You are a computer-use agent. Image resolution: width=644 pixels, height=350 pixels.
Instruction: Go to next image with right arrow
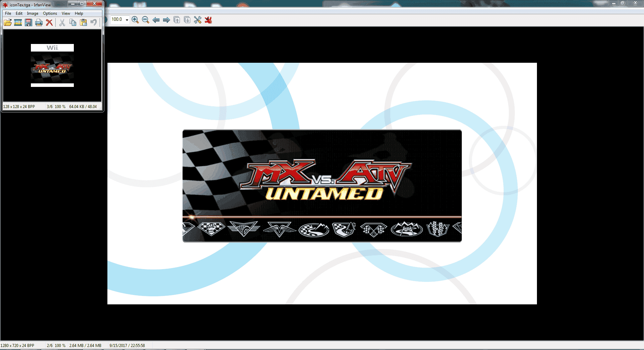click(166, 20)
